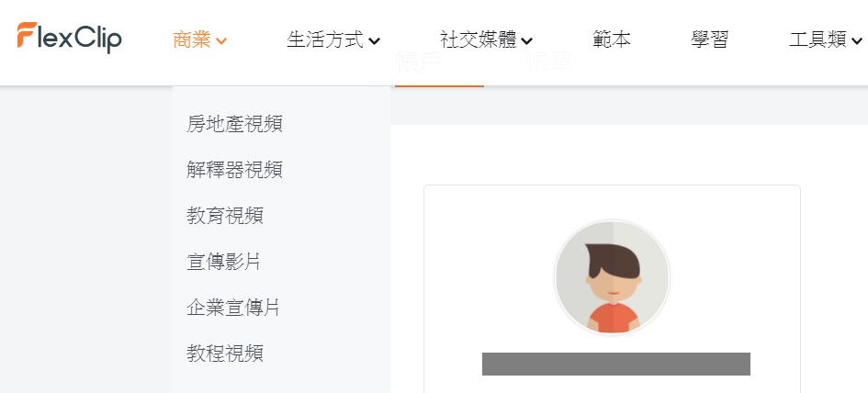Click the 商業 menu label

point(192,39)
